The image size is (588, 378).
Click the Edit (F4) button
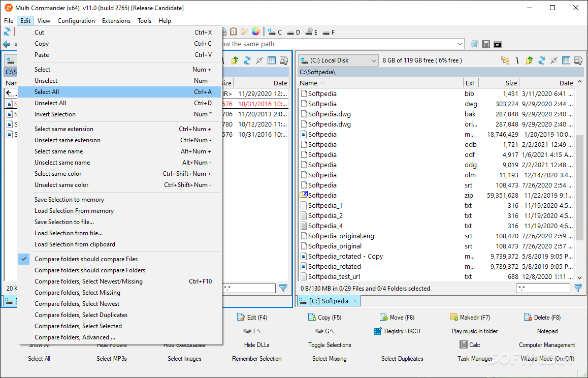pyautogui.click(x=252, y=317)
